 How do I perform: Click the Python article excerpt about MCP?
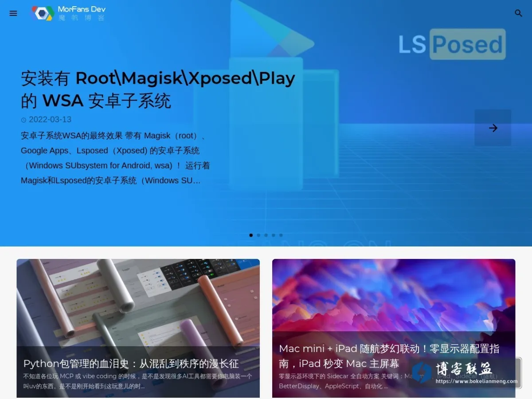tap(138, 381)
